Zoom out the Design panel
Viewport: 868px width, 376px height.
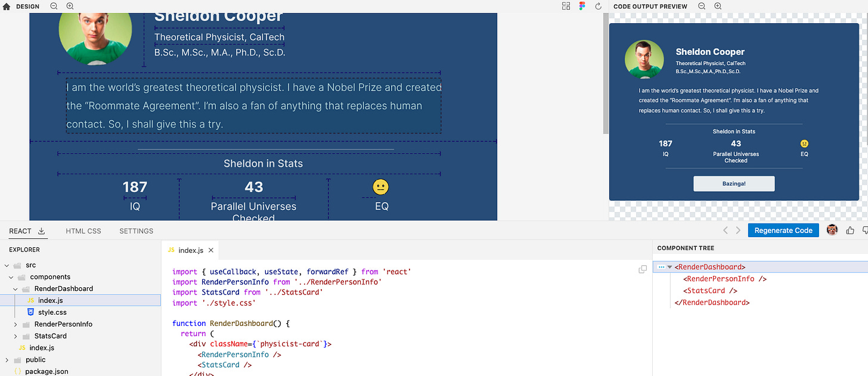[54, 6]
